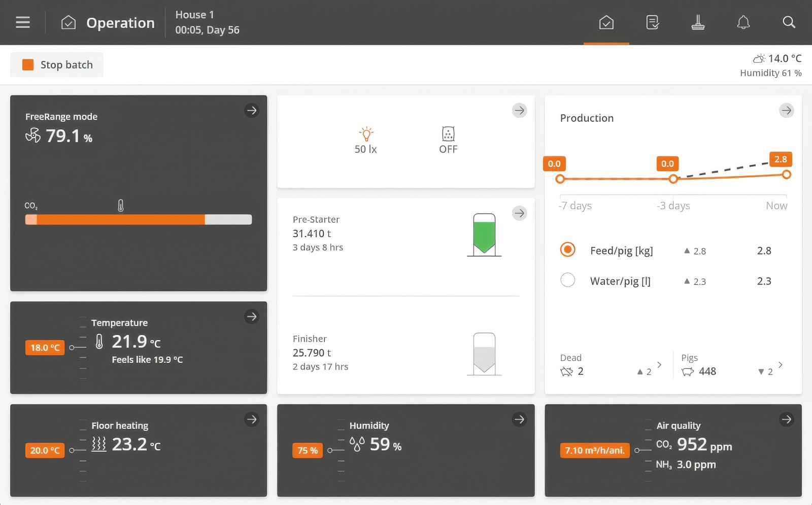Click the 50 lx light bulb icon
This screenshot has width=812, height=505.
coord(366,134)
